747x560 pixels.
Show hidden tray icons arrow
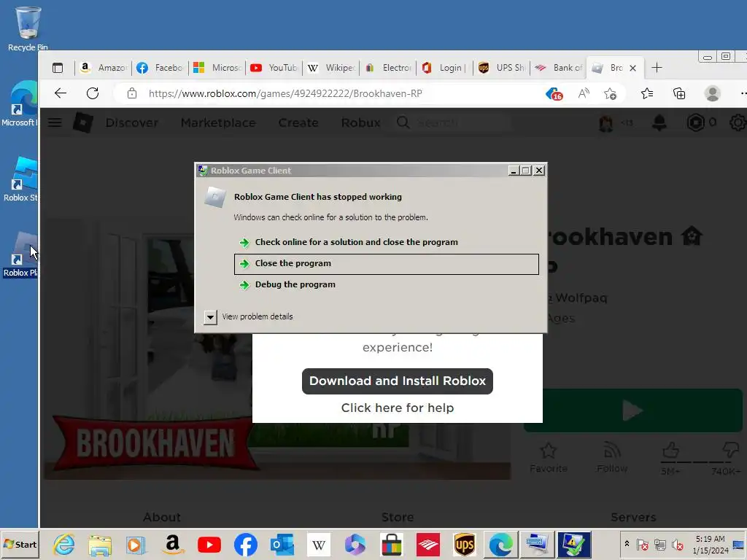(x=627, y=544)
